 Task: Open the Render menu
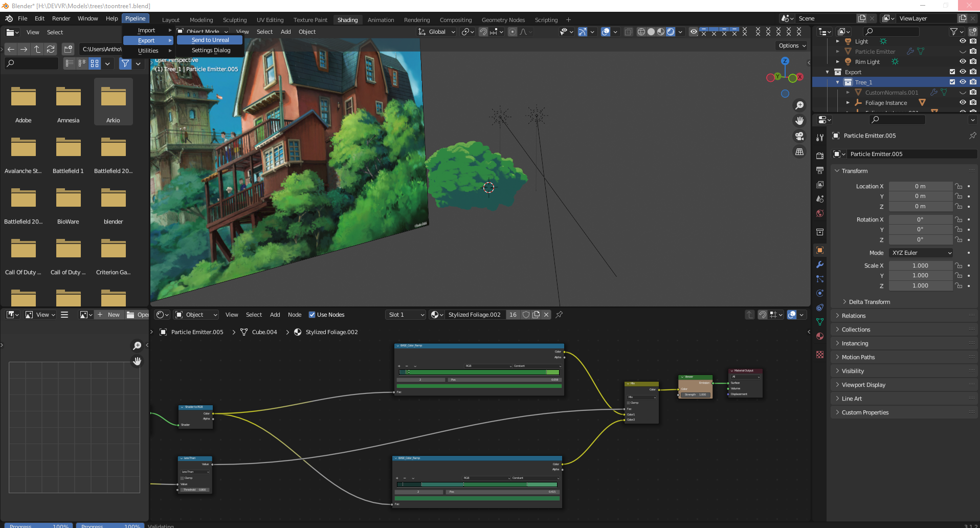tap(61, 18)
